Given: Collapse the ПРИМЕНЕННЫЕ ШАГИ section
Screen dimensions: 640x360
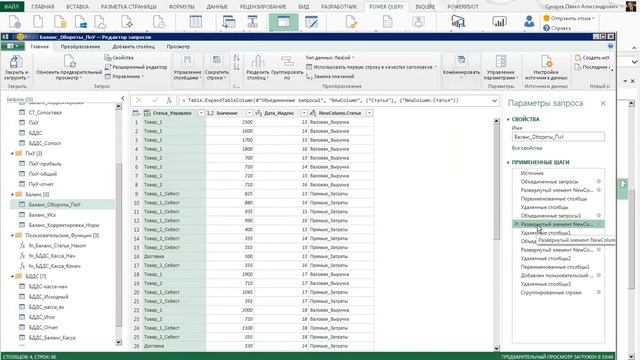Looking at the screenshot, I should [509, 162].
